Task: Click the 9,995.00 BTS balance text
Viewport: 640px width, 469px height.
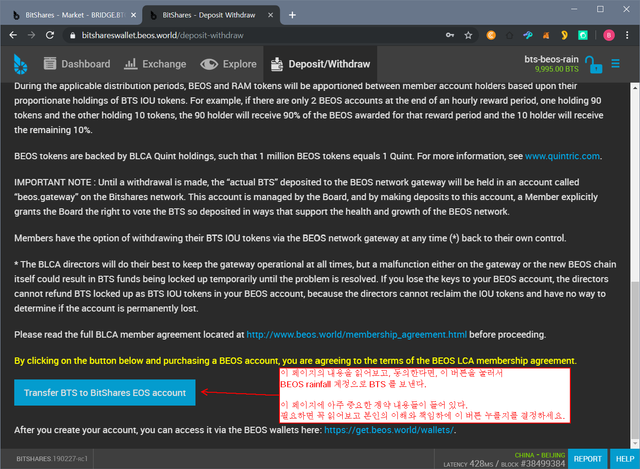Action: pos(556,69)
